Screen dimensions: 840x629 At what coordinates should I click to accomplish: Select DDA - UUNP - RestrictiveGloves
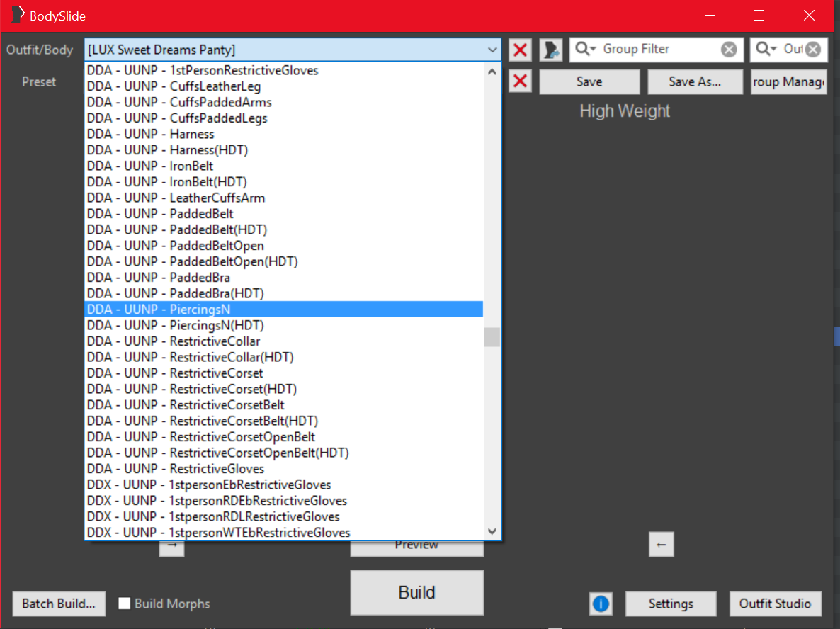pyautogui.click(x=284, y=469)
